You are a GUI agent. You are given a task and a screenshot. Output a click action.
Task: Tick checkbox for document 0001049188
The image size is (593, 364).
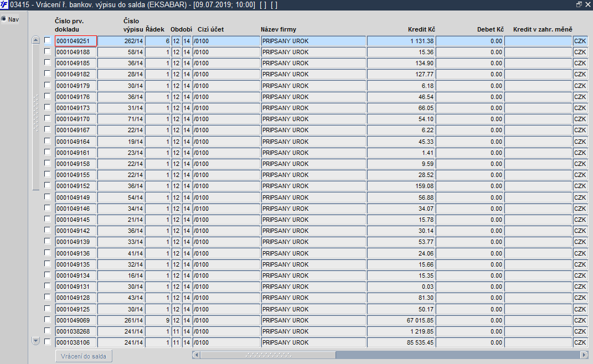point(47,51)
